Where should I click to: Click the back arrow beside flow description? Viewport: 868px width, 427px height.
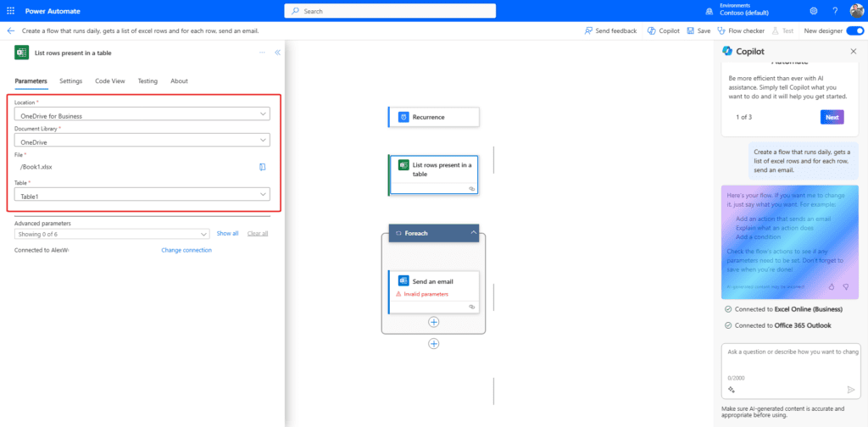coord(11,30)
